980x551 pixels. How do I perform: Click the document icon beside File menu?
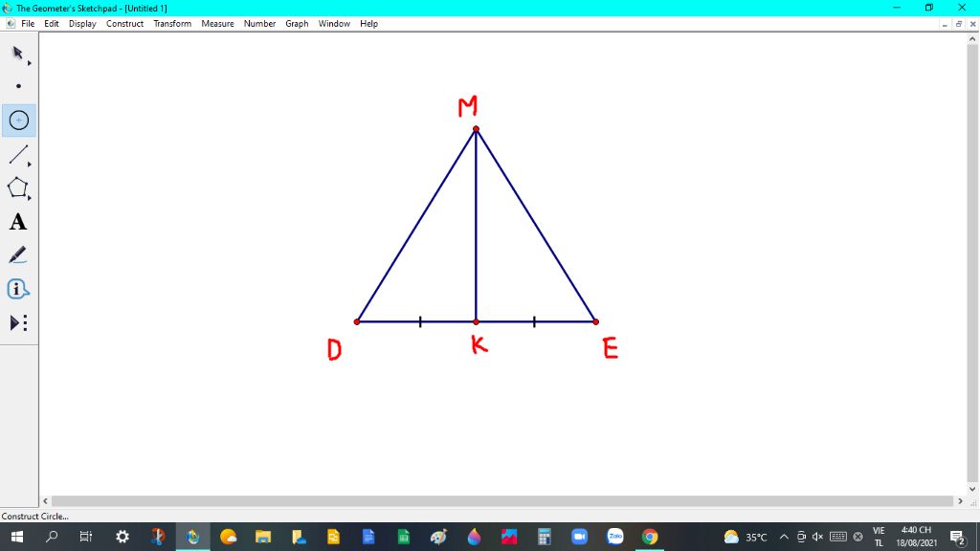click(x=10, y=24)
